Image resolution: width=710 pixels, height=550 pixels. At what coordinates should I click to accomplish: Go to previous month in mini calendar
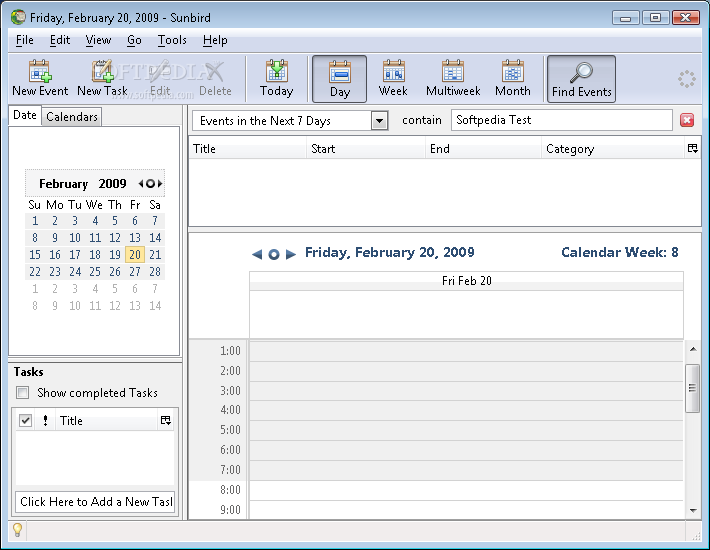tap(141, 183)
